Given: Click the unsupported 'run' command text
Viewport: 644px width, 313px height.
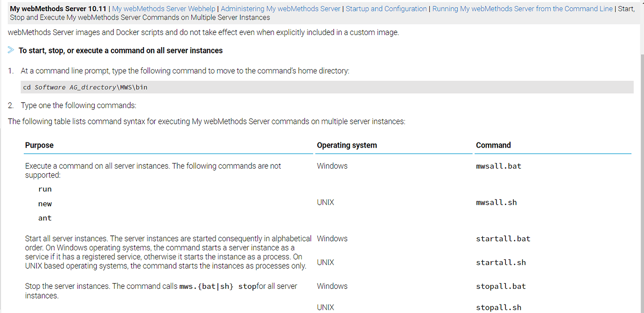Looking at the screenshot, I should point(45,189).
